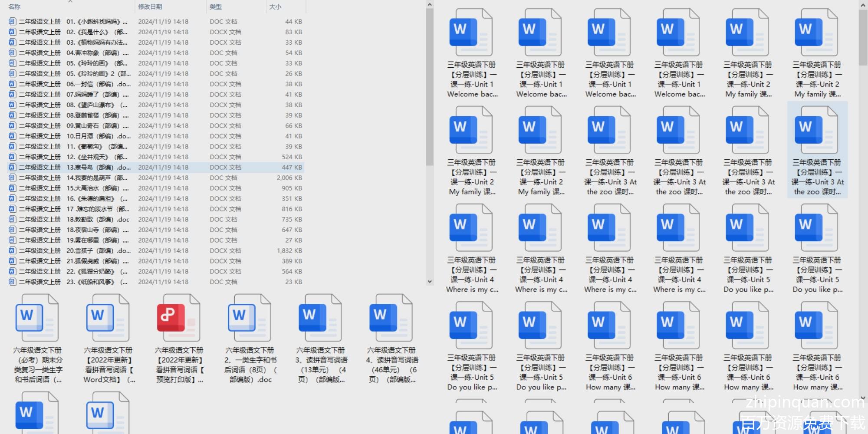Click the 名称 column header
Screen dimensions: 868x434
pyautogui.click(x=14, y=7)
